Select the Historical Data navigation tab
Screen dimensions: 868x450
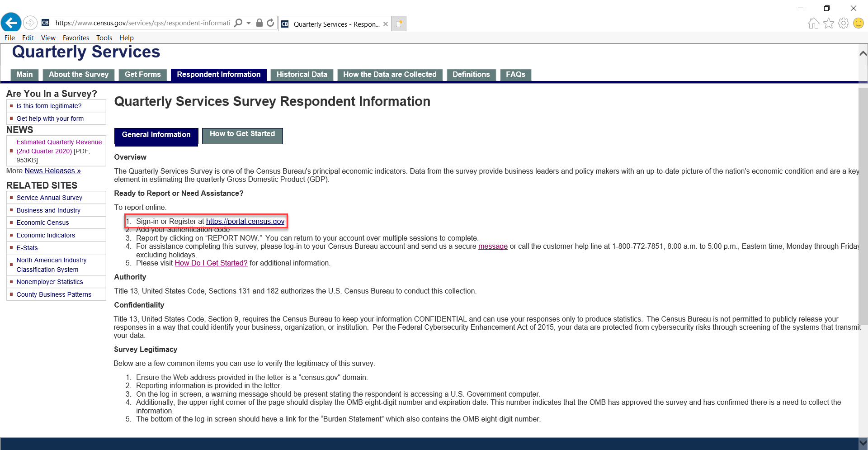[x=302, y=75]
